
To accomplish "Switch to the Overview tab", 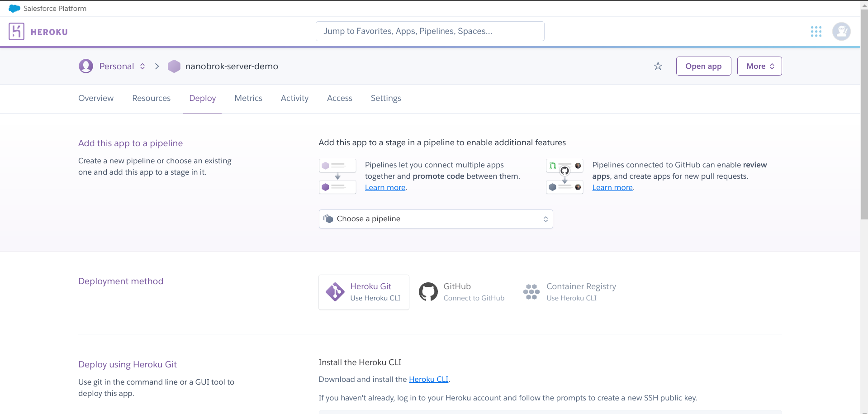I will click(x=96, y=98).
